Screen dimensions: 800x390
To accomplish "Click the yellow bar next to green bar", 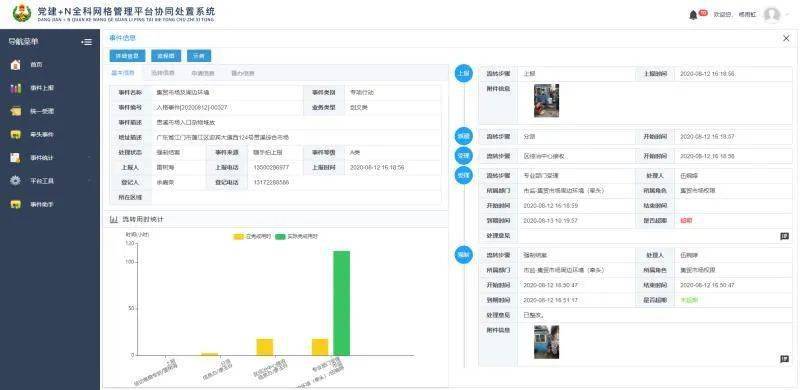I will 320,347.
